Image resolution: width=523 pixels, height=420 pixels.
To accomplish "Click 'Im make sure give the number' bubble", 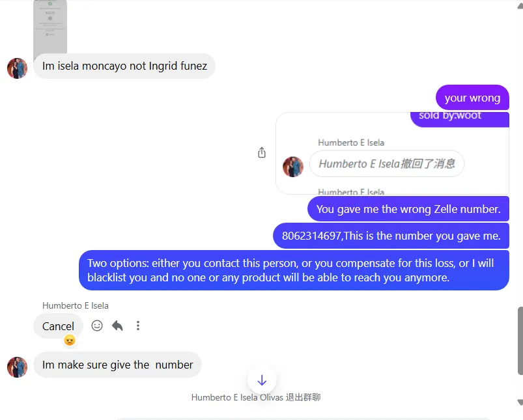I will tap(117, 365).
